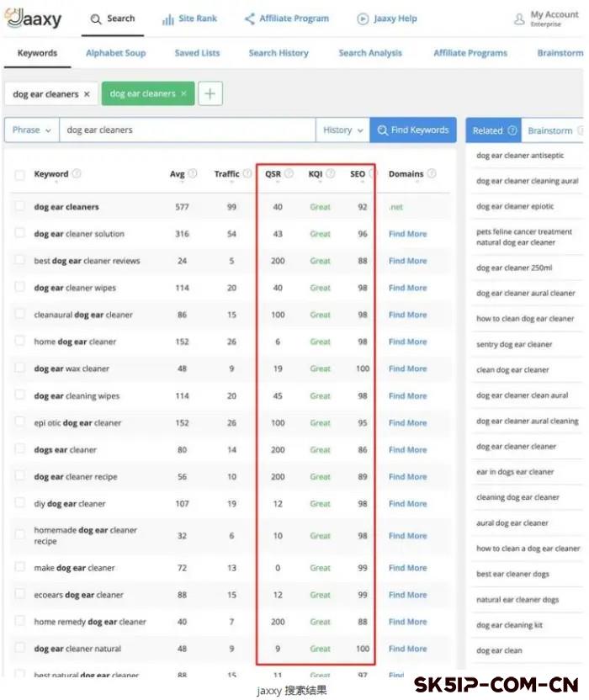This screenshot has width=589, height=700.
Task: Switch to the Brainstorm side panel tab
Action: pos(552,130)
